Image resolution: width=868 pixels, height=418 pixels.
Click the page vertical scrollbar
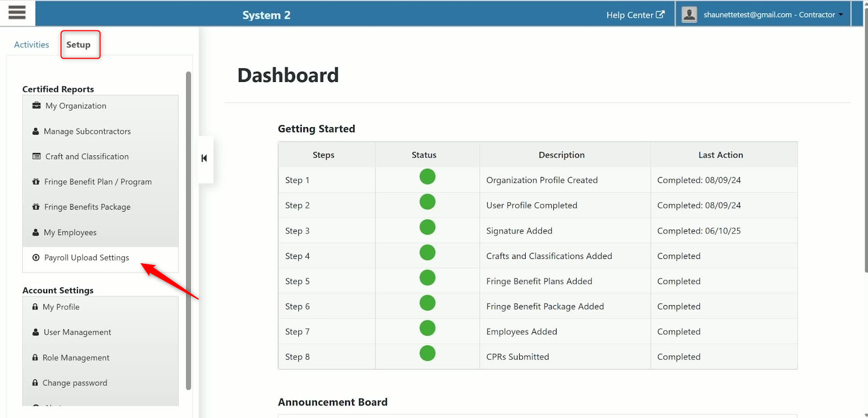[865, 140]
